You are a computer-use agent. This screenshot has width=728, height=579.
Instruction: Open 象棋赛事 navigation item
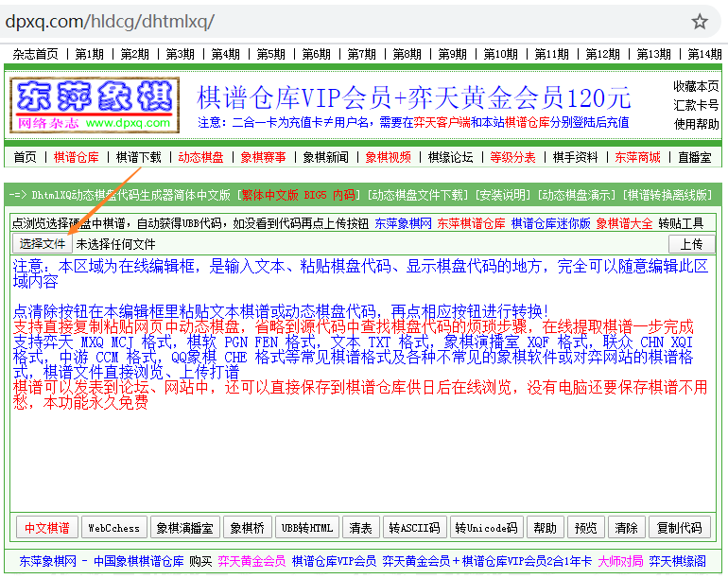[263, 158]
